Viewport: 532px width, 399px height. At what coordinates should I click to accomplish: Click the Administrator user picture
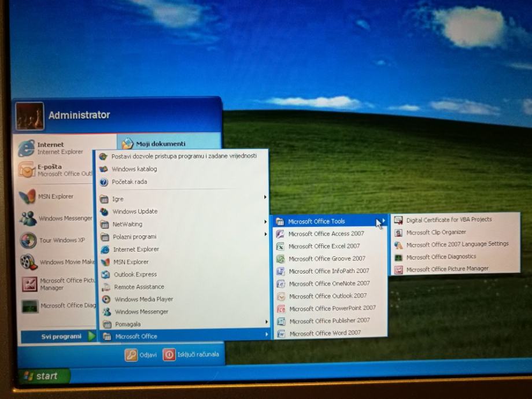(29, 116)
